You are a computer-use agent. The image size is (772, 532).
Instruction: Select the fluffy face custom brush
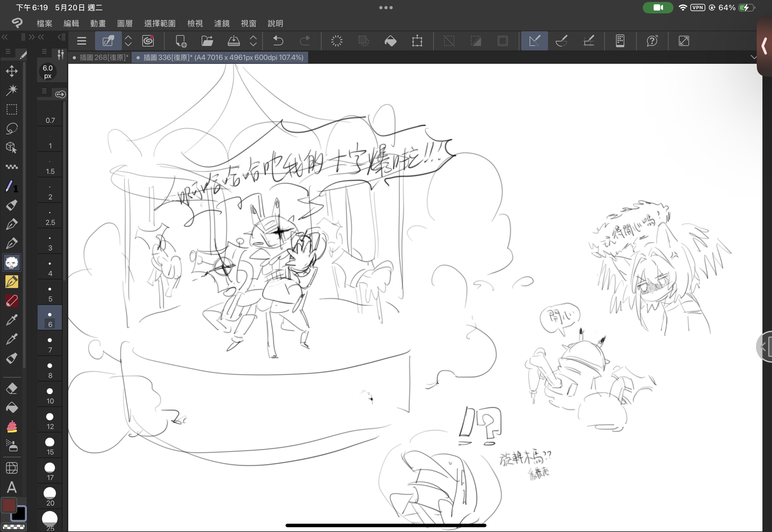[12, 263]
